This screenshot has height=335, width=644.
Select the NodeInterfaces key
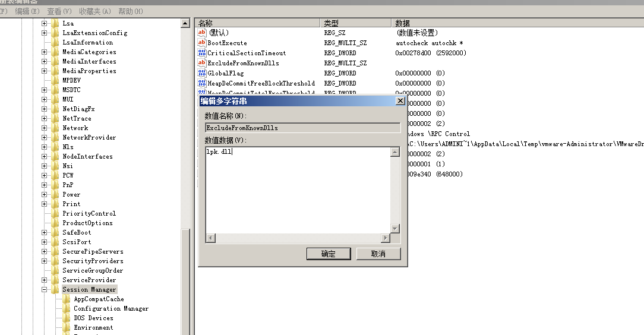pyautogui.click(x=87, y=156)
